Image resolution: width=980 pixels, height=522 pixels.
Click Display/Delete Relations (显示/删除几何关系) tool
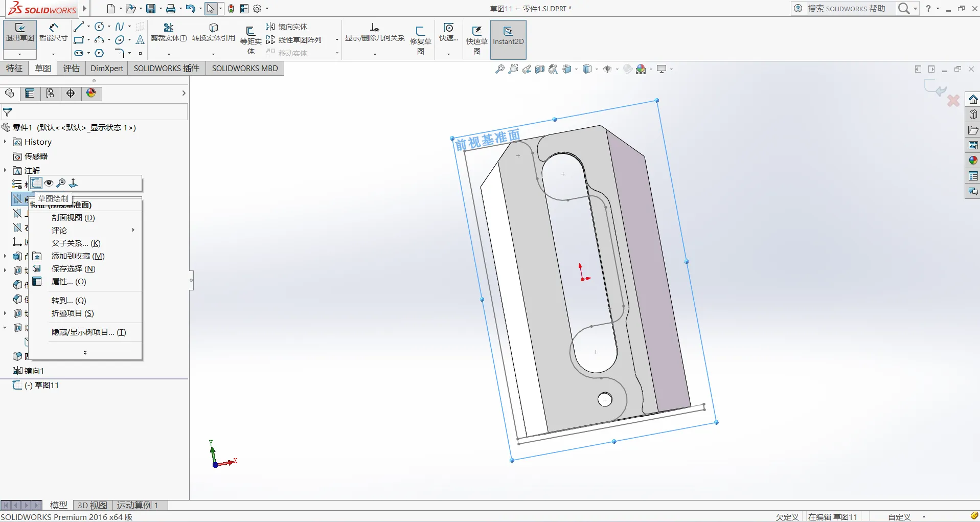tap(374, 33)
